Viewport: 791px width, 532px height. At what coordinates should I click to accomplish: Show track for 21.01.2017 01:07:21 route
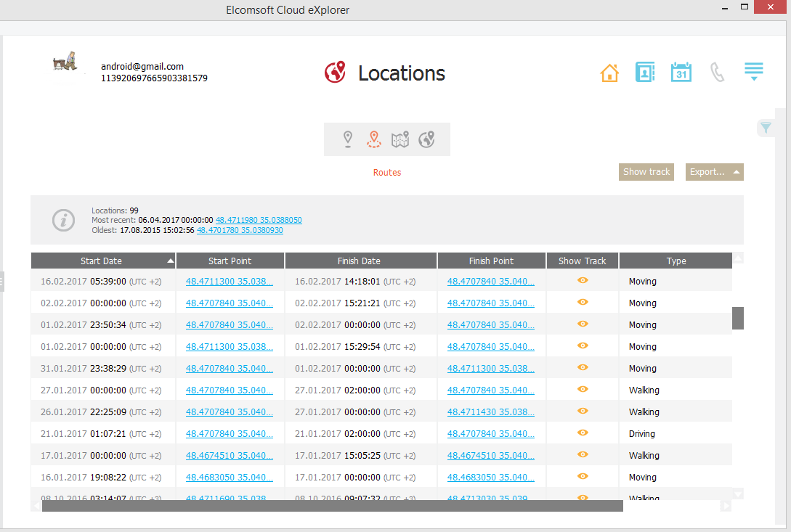pyautogui.click(x=583, y=433)
